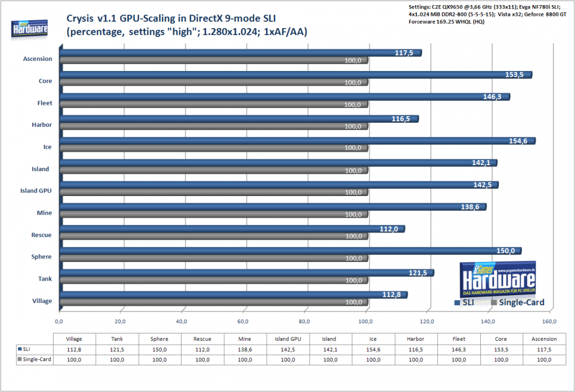575x392 pixels.
Task: Click the table cell '146,3' under Fleet
Action: tap(459, 350)
